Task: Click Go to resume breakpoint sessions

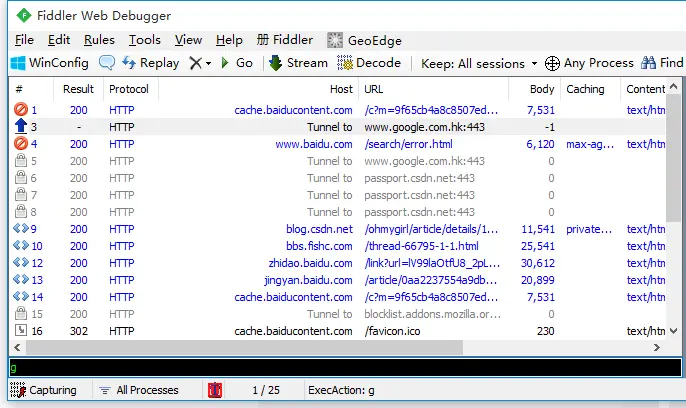Action: (237, 63)
